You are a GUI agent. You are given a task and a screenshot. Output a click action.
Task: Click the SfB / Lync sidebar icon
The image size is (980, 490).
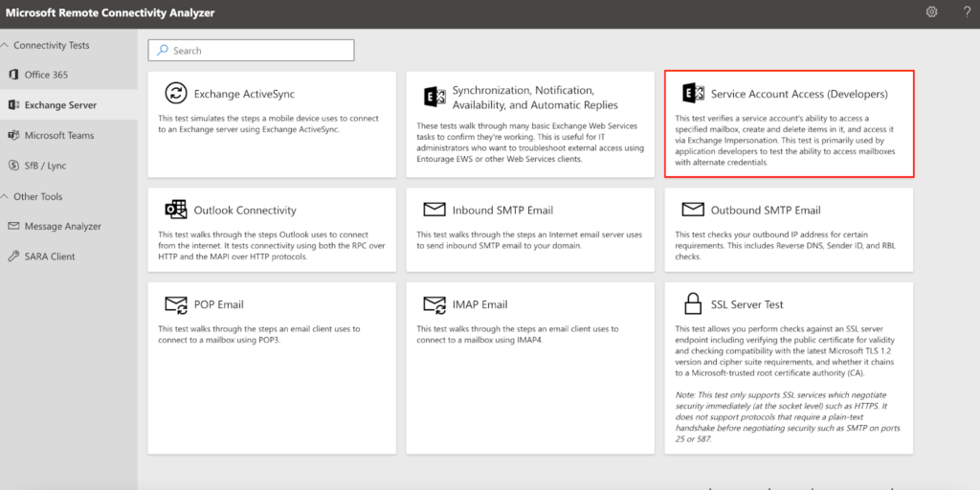point(13,166)
